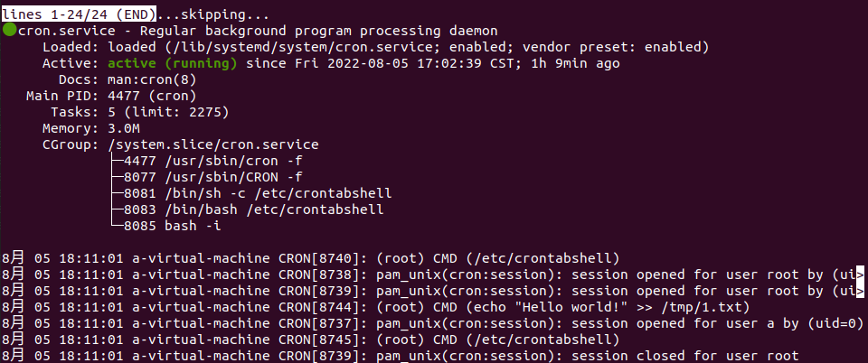
Task: Click the man:cron(8) docs reference
Action: point(152,80)
